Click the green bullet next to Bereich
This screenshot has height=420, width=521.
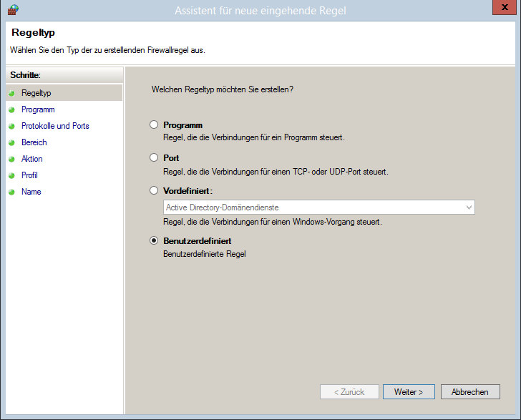[x=11, y=142]
